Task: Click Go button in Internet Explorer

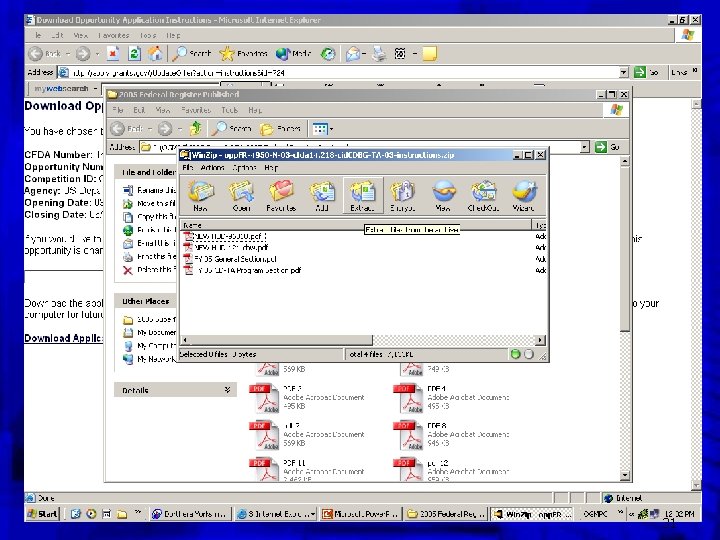Action: (647, 73)
